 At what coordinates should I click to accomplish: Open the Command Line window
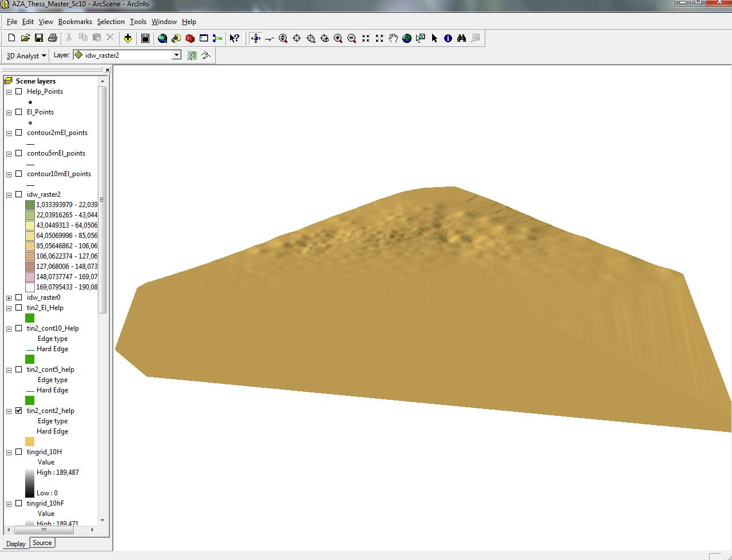coord(204,38)
